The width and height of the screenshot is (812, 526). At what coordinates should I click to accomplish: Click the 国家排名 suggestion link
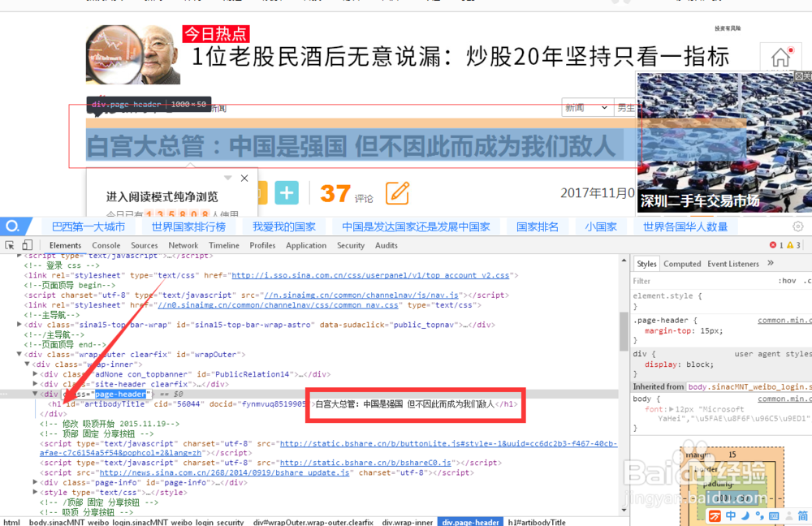(538, 226)
